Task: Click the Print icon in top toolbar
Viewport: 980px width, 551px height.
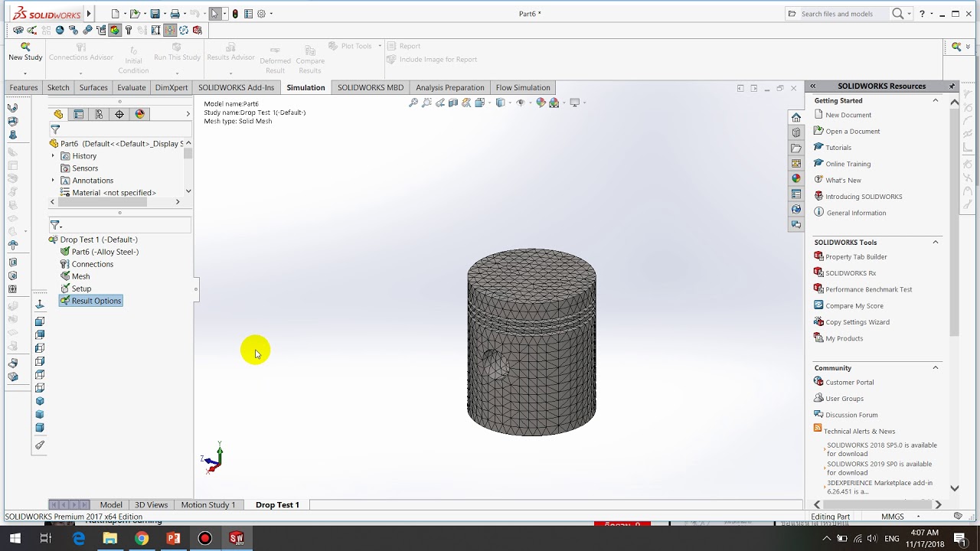Action: click(175, 14)
